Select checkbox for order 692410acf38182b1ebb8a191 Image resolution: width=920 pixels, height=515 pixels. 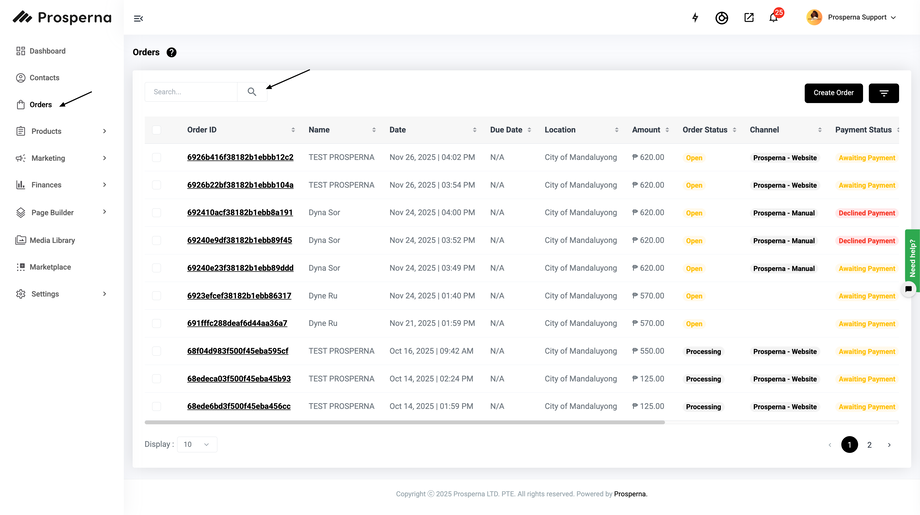156,213
